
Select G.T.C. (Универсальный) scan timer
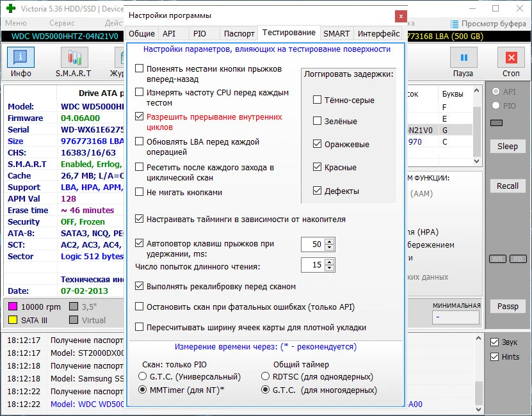click(x=143, y=376)
